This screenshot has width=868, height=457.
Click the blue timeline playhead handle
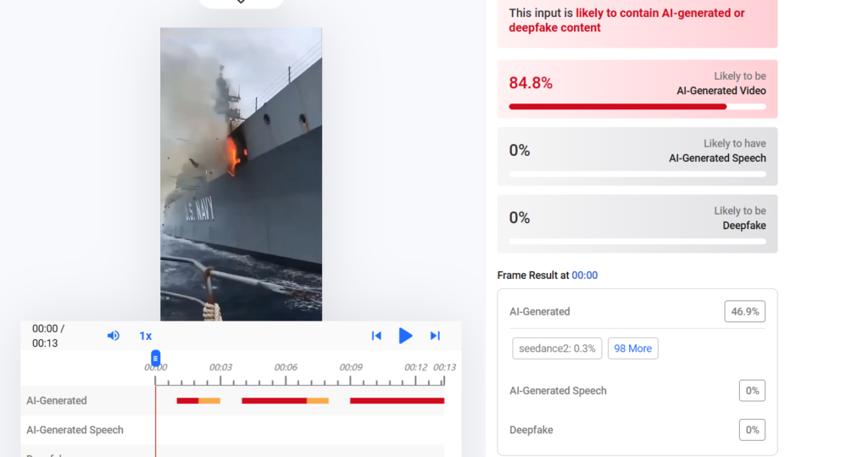(156, 358)
